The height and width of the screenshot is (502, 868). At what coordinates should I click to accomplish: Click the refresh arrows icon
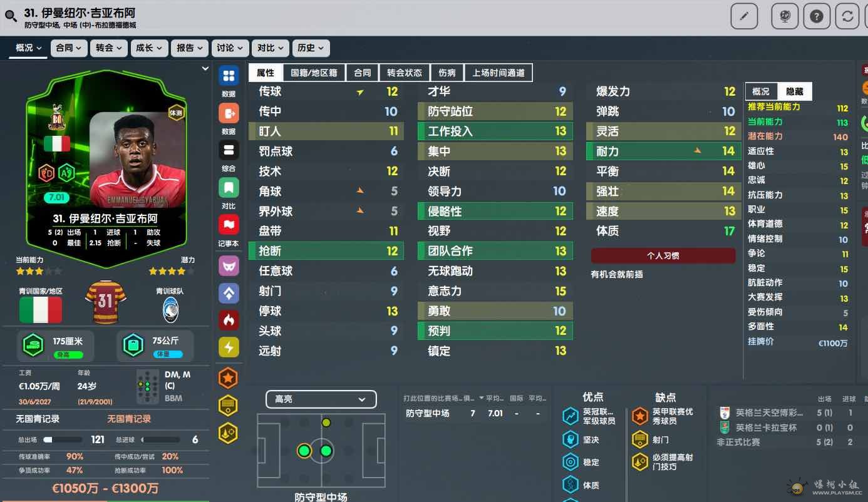click(x=847, y=16)
